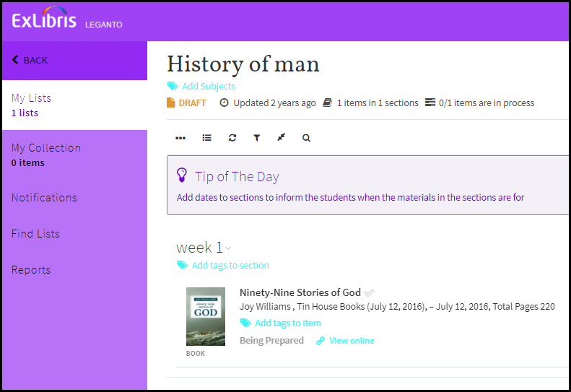Click the book cover thumbnail
The width and height of the screenshot is (571, 392).
[205, 316]
